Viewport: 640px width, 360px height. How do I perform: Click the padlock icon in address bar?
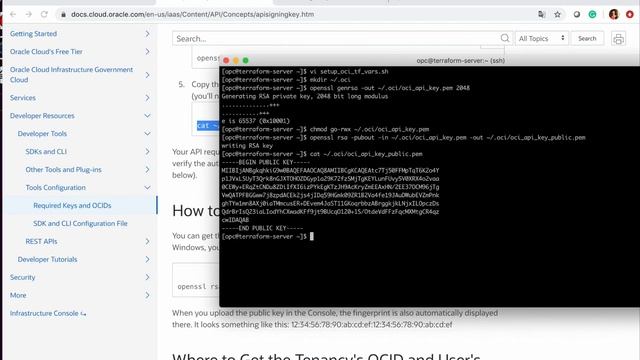pos(63,14)
